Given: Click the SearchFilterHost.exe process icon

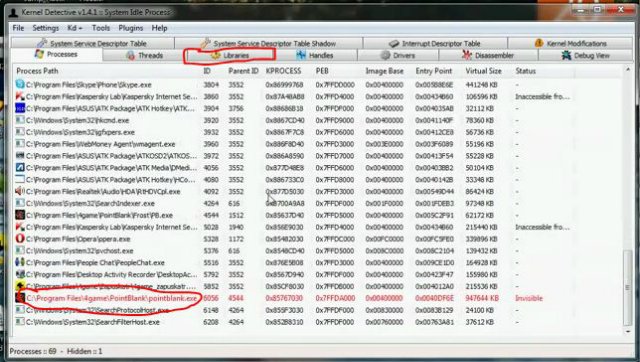Looking at the screenshot, I should (20, 322).
